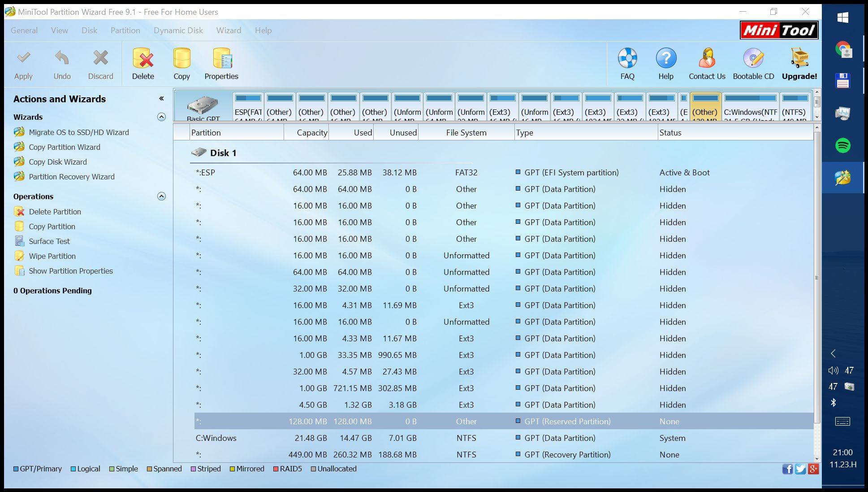
Task: Collapse the Wizards section
Action: point(162,117)
